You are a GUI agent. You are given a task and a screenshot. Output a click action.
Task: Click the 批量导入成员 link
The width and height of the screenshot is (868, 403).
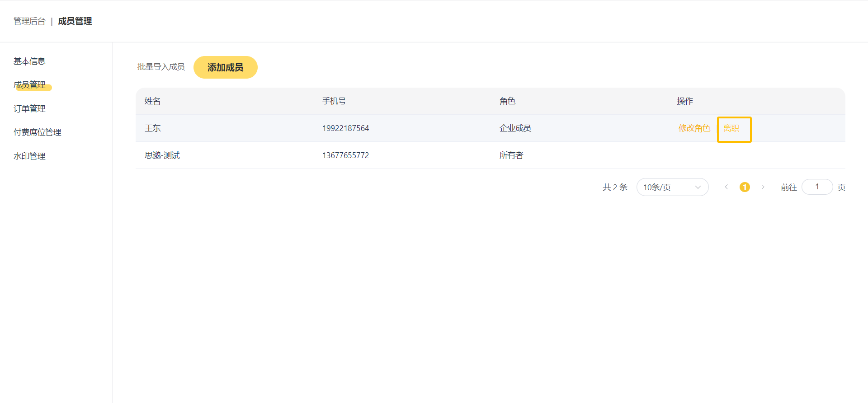tap(161, 67)
